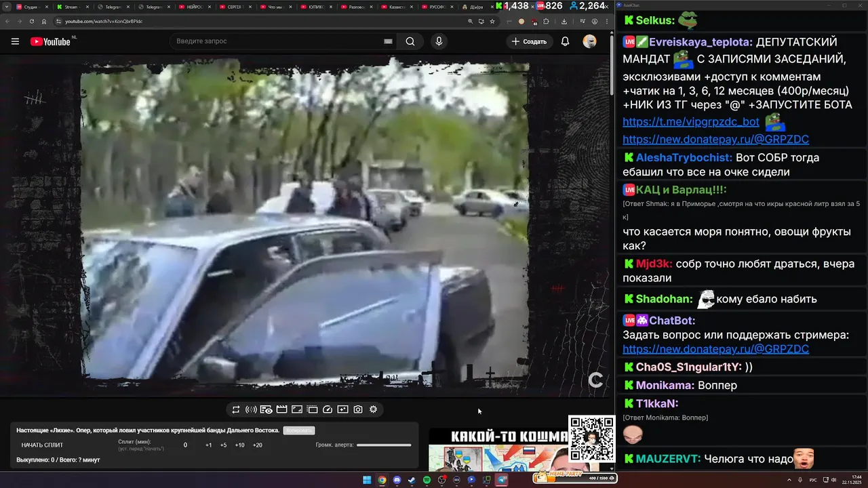This screenshot has height=488, width=868.
Task: Switch to the Stream browser tab
Action: click(71, 7)
